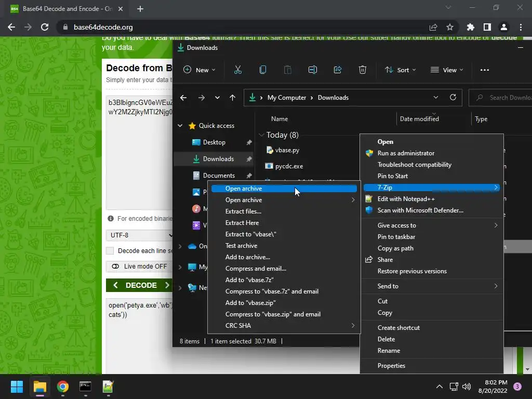532x399 pixels.
Task: Open the terminal app from the taskbar
Action: [x=85, y=387]
